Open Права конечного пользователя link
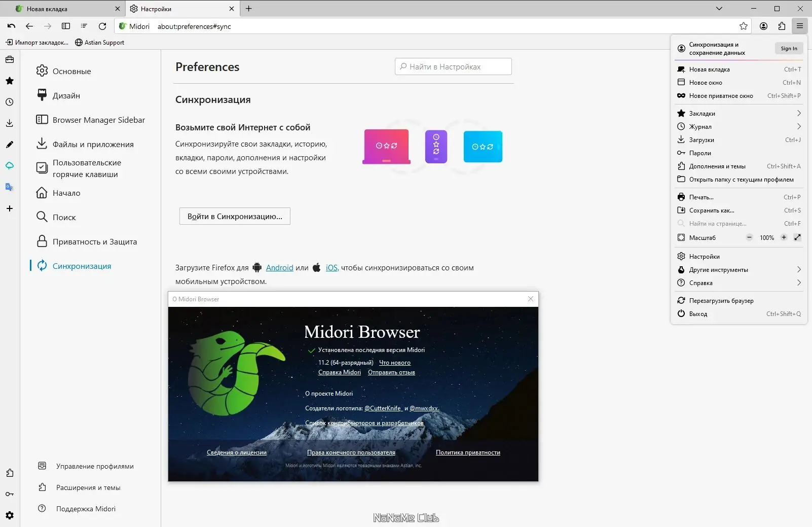This screenshot has width=812, height=527. pyautogui.click(x=351, y=452)
